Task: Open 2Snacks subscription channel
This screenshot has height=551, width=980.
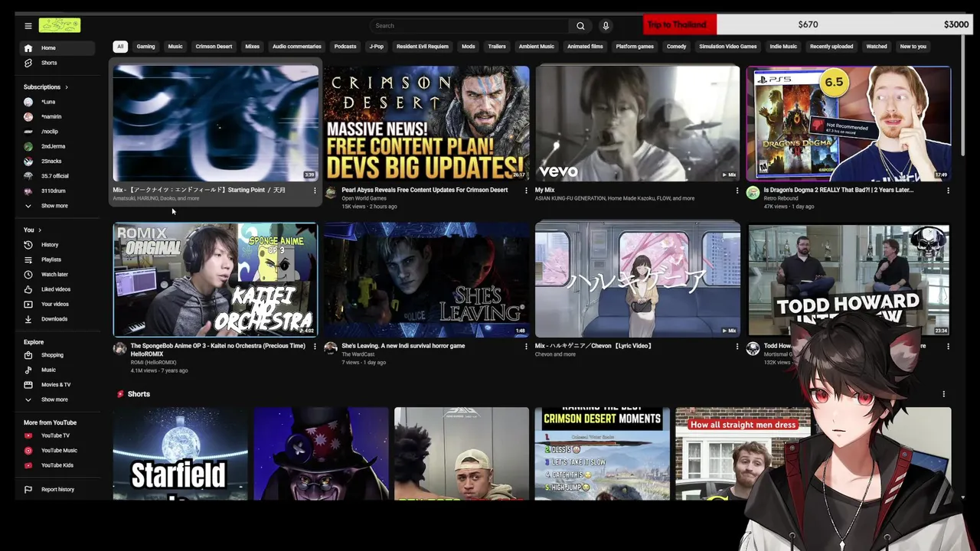Action: coord(57,161)
